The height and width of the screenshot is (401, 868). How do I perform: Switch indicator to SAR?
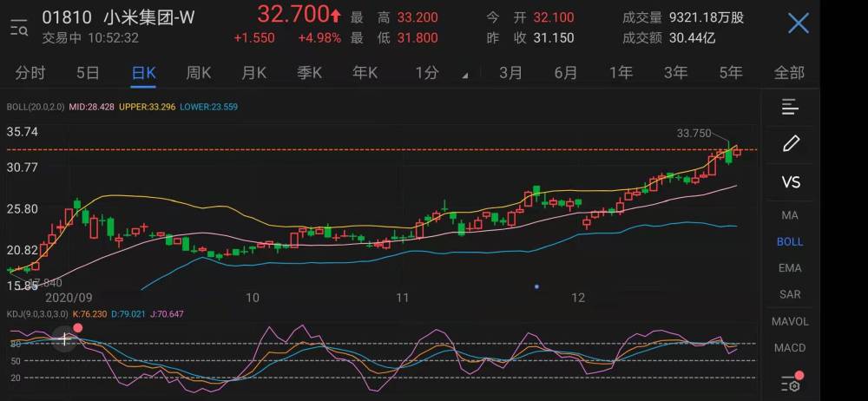[790, 294]
